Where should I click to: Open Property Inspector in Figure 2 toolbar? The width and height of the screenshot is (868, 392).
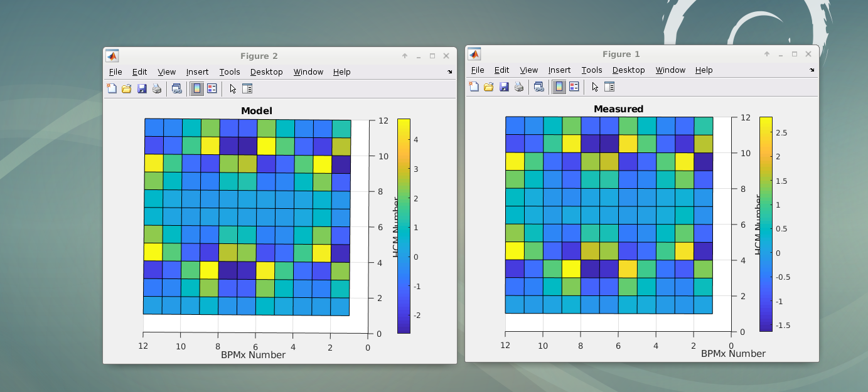click(247, 89)
